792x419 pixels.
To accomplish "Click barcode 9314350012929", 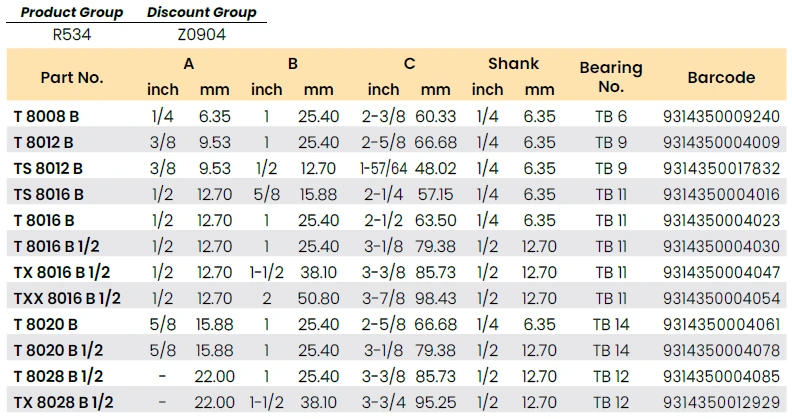I will click(721, 402).
